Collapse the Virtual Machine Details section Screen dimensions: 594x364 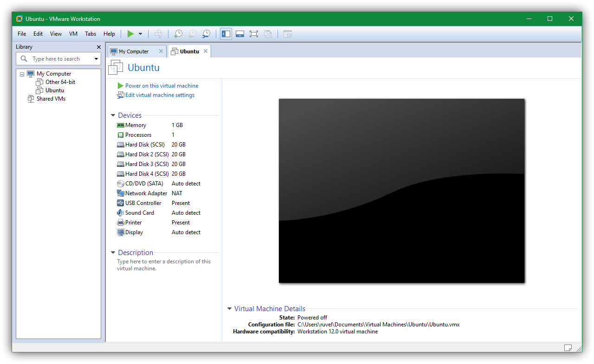click(229, 309)
